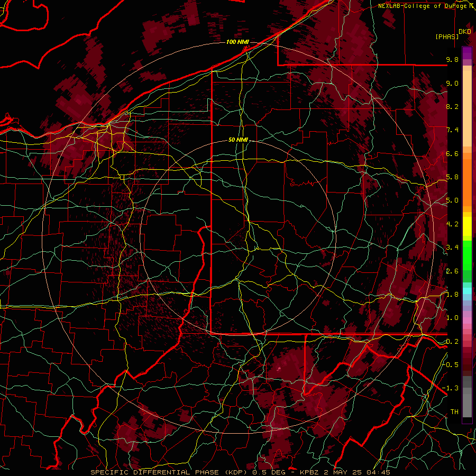Click the orange segment of the color bar
Image resolution: width=476 pixels, height=476 pixels.
(467, 182)
